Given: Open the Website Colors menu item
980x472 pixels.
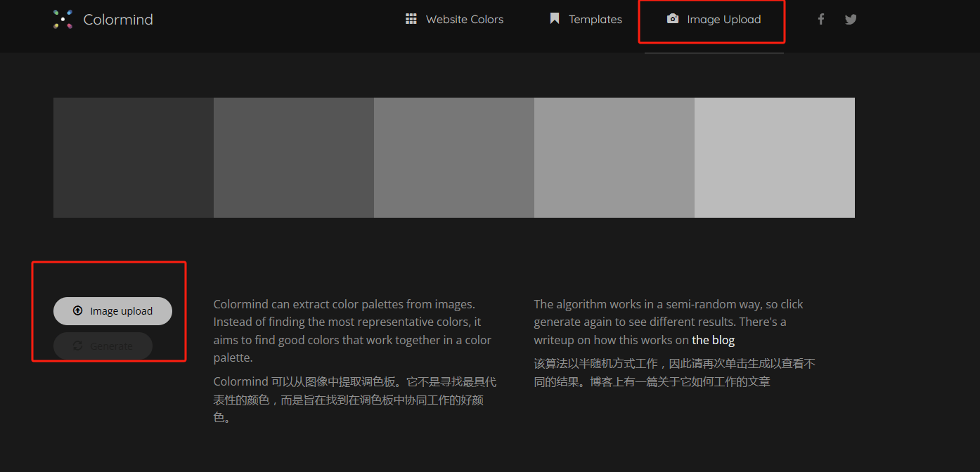Looking at the screenshot, I should [464, 19].
